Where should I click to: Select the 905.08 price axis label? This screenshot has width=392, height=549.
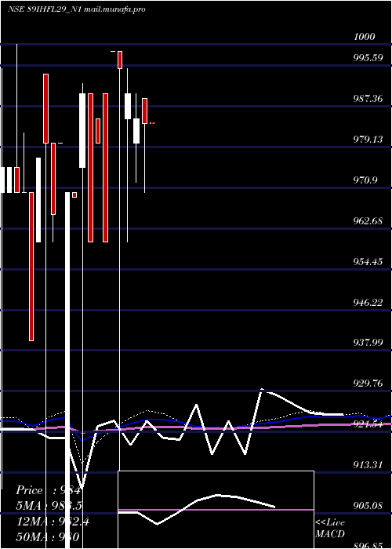pos(368,506)
